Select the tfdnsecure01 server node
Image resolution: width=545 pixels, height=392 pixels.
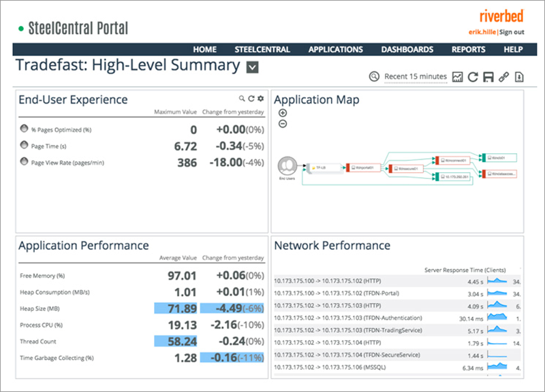[406, 169]
